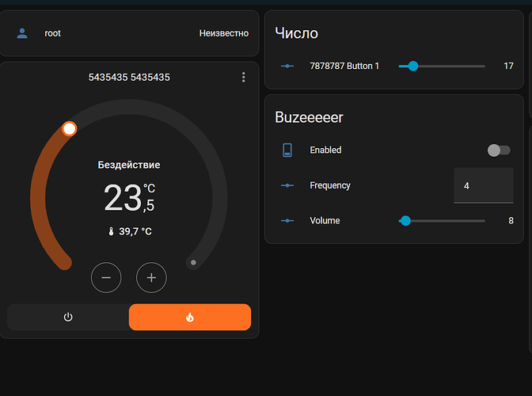Select heat mode with flame button
Screen dimensions: 532x396
[x=190, y=317]
